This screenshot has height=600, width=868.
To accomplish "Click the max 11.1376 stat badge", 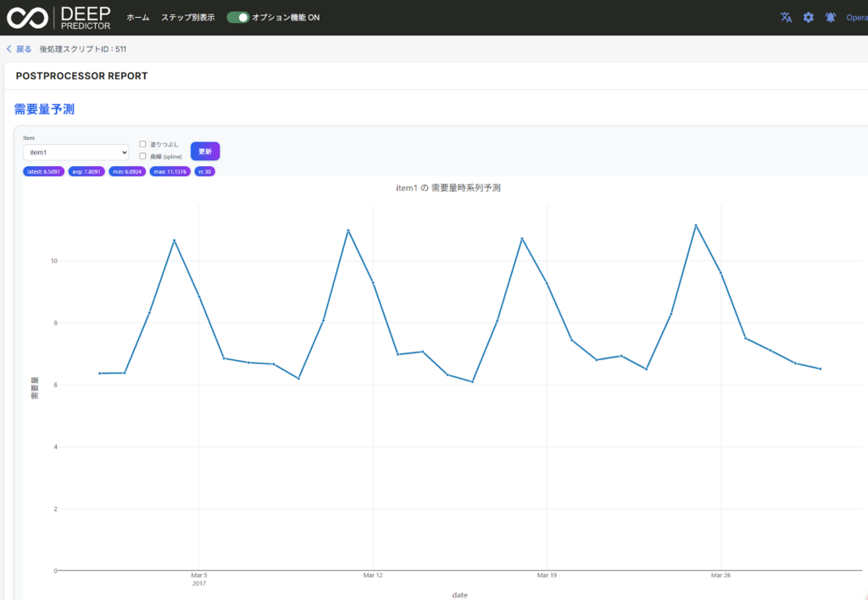I will pyautogui.click(x=170, y=171).
